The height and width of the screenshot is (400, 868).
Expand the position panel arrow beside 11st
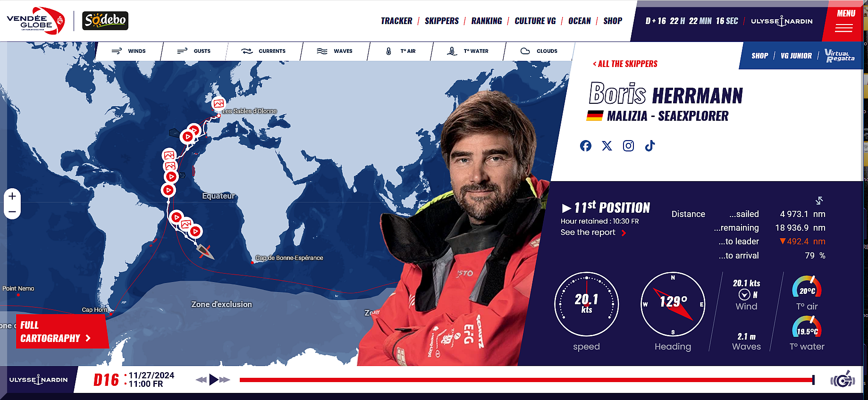tap(566, 208)
